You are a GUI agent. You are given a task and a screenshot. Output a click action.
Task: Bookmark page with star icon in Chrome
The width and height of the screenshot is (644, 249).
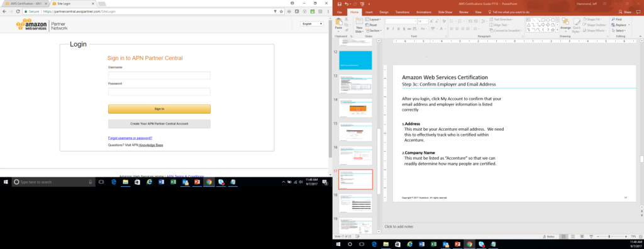coord(281,11)
